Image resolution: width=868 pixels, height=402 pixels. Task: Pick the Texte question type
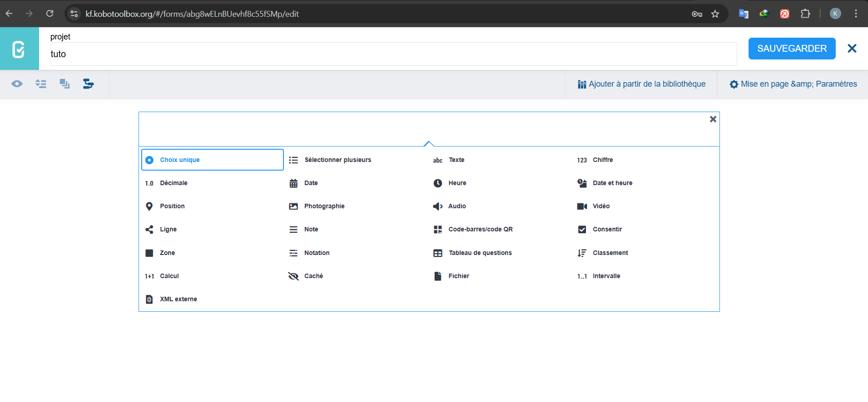click(x=456, y=160)
